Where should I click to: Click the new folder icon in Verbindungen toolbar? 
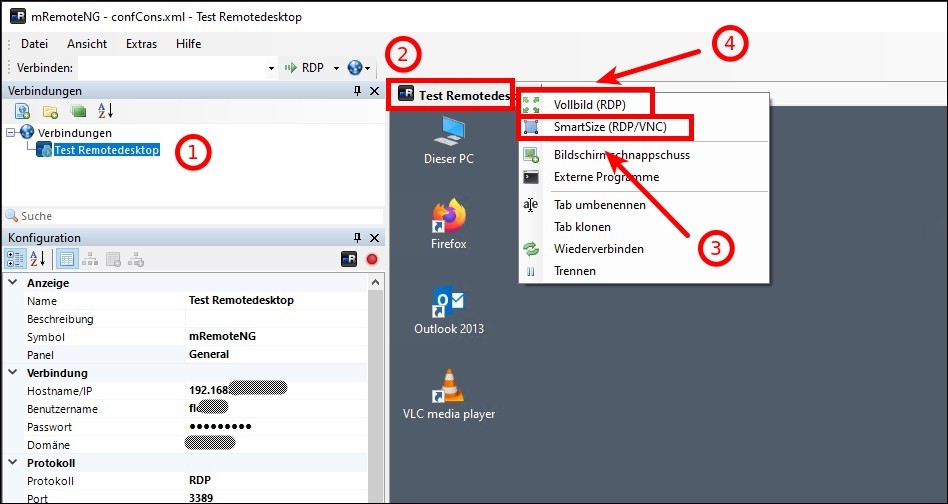coord(50,111)
